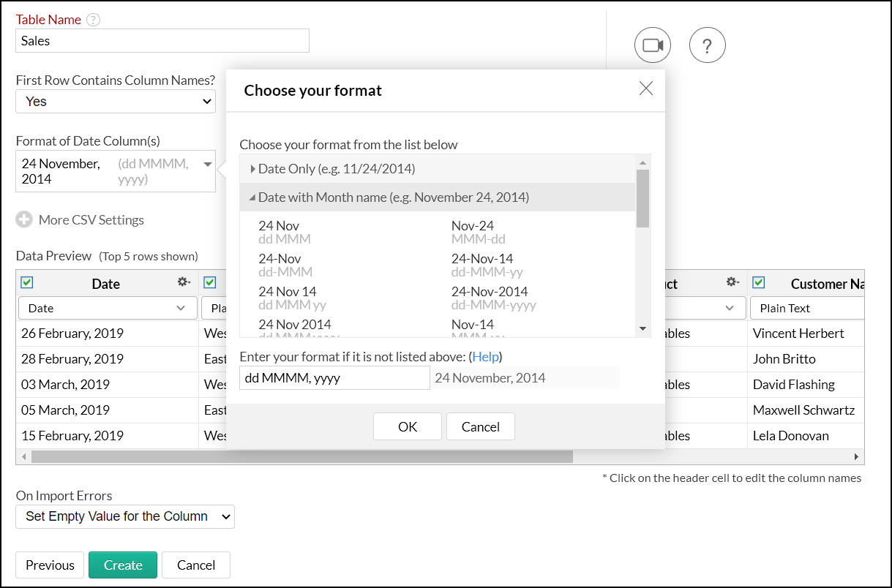Open First Row Contains Column Names dropdown
This screenshot has height=588, width=892.
point(116,102)
